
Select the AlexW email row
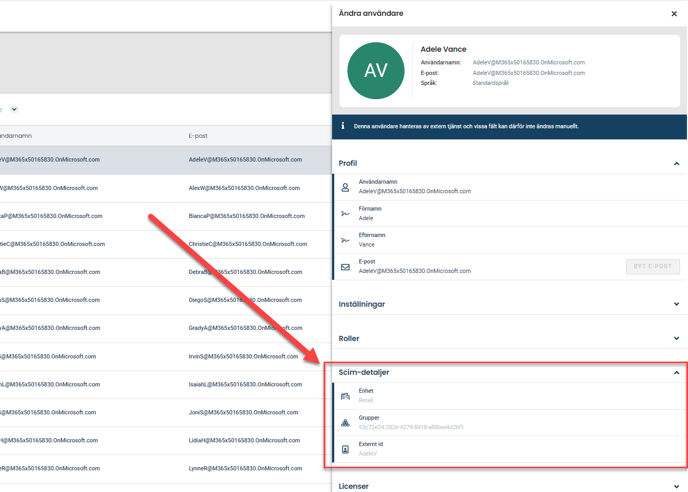coord(165,188)
